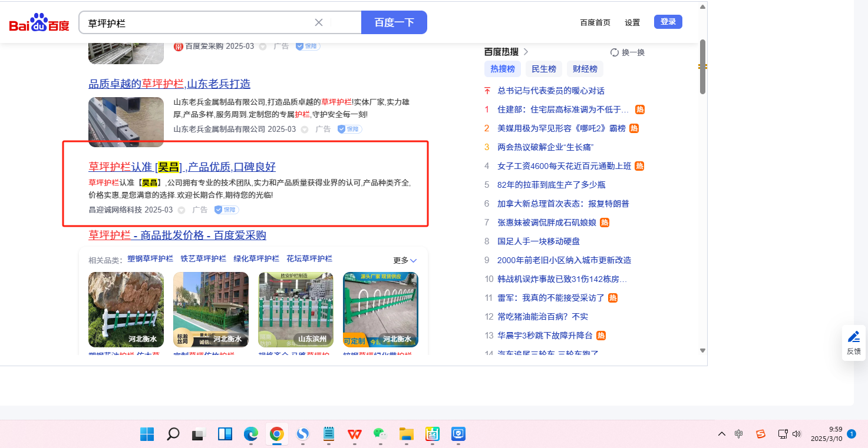Click the 登录 login button

tap(668, 22)
